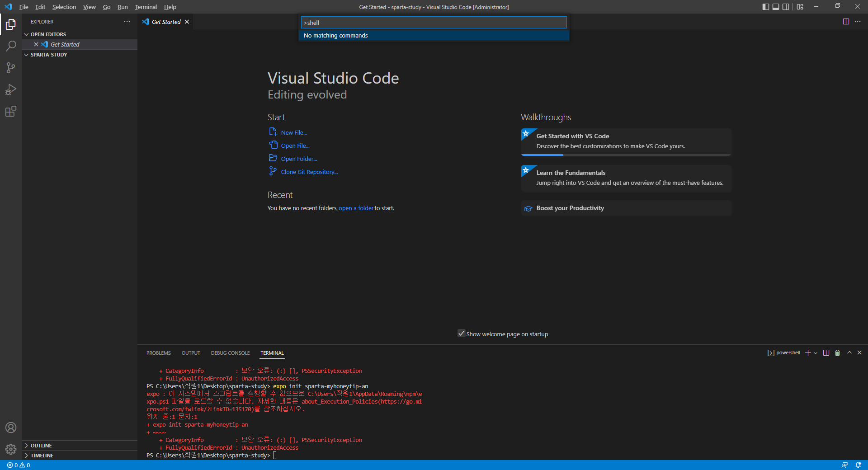
Task: Split the editor to the right
Action: [x=846, y=22]
